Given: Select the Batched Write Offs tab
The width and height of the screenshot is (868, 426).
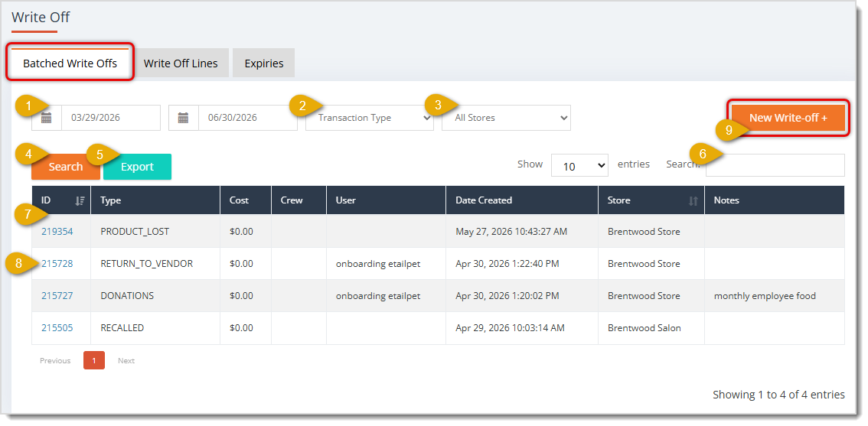Looking at the screenshot, I should (70, 63).
